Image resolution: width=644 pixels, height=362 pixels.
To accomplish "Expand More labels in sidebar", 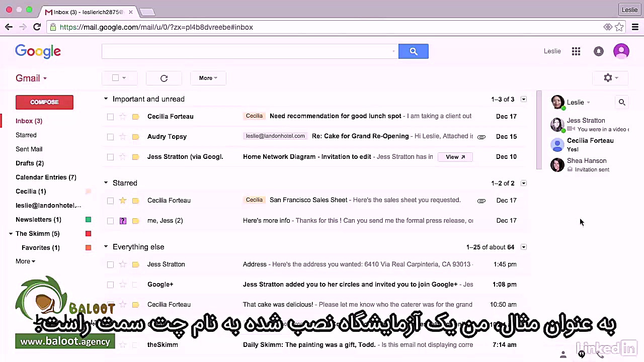I will pyautogui.click(x=25, y=261).
